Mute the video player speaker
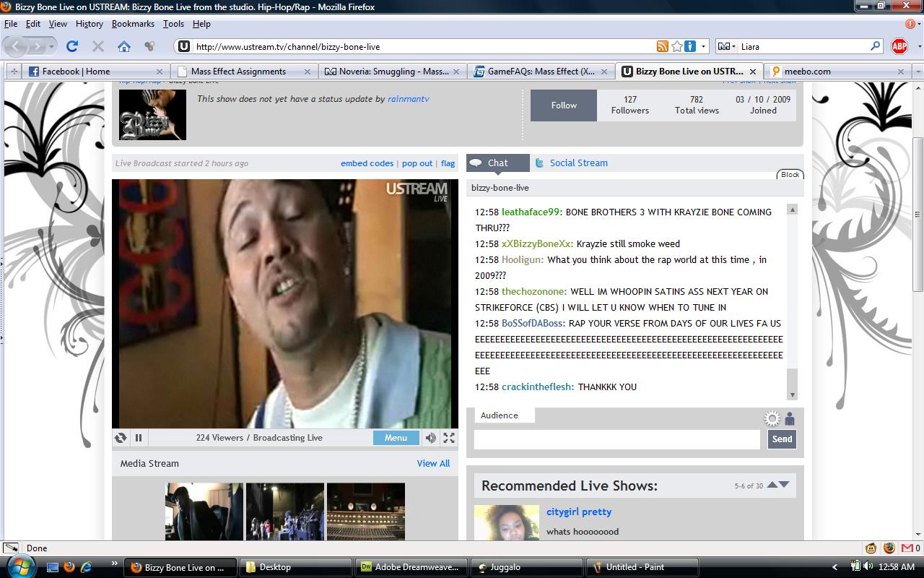The width and height of the screenshot is (924, 578). pyautogui.click(x=430, y=438)
